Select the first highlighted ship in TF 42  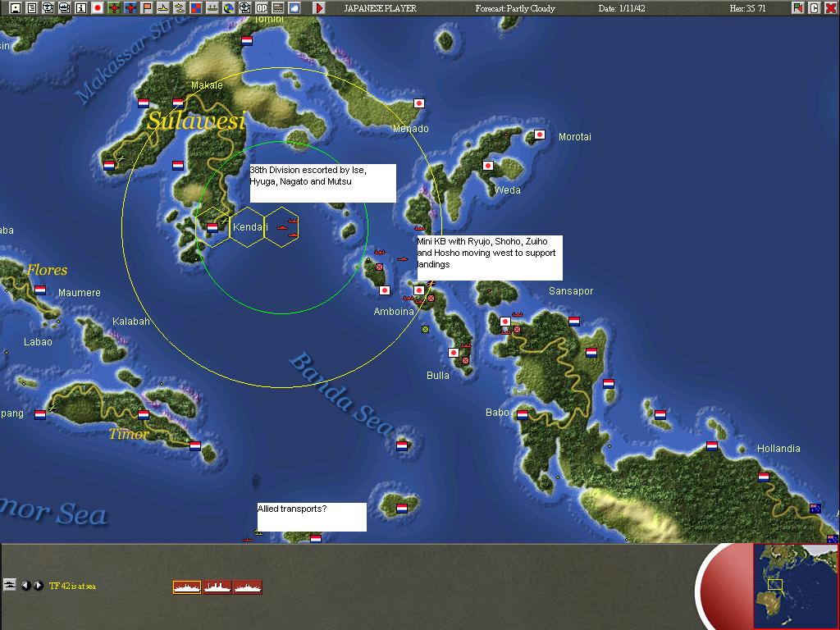pos(187,587)
